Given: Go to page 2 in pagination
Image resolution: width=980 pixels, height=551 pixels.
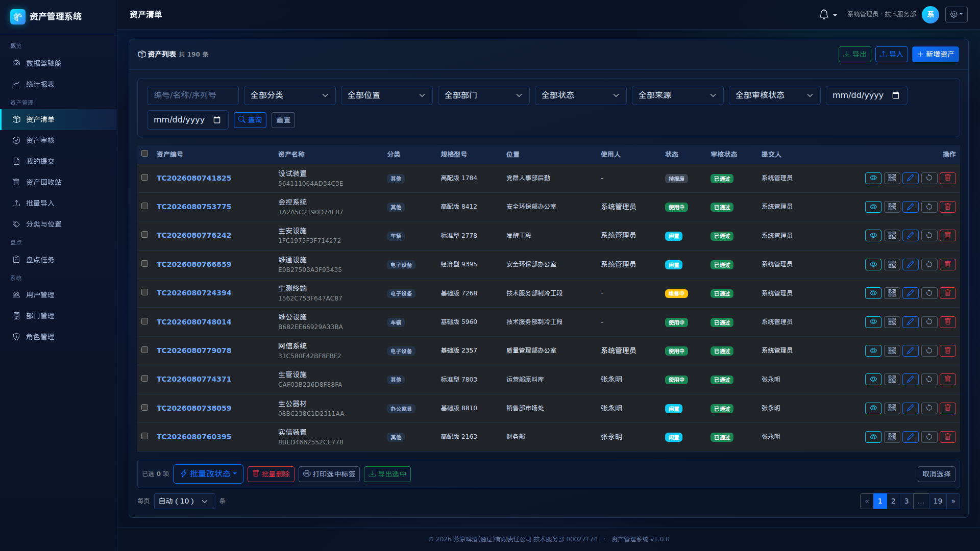Looking at the screenshot, I should [893, 502].
